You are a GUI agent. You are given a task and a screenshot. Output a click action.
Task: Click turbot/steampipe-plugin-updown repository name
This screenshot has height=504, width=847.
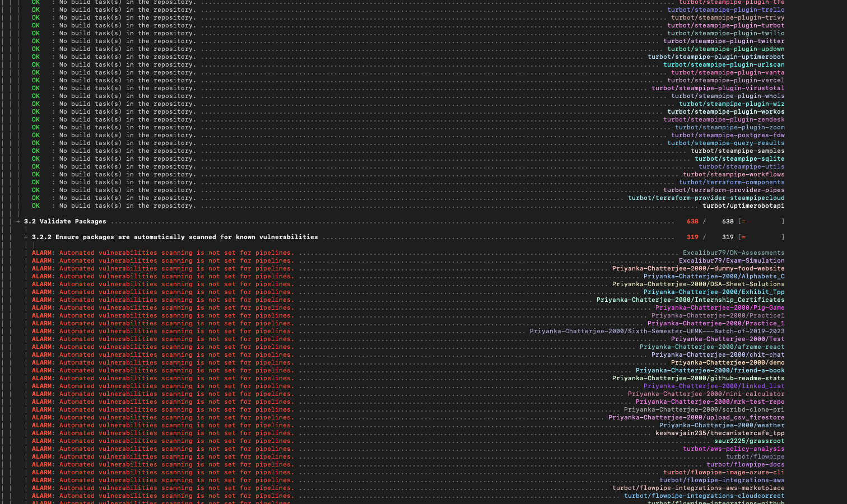point(726,49)
